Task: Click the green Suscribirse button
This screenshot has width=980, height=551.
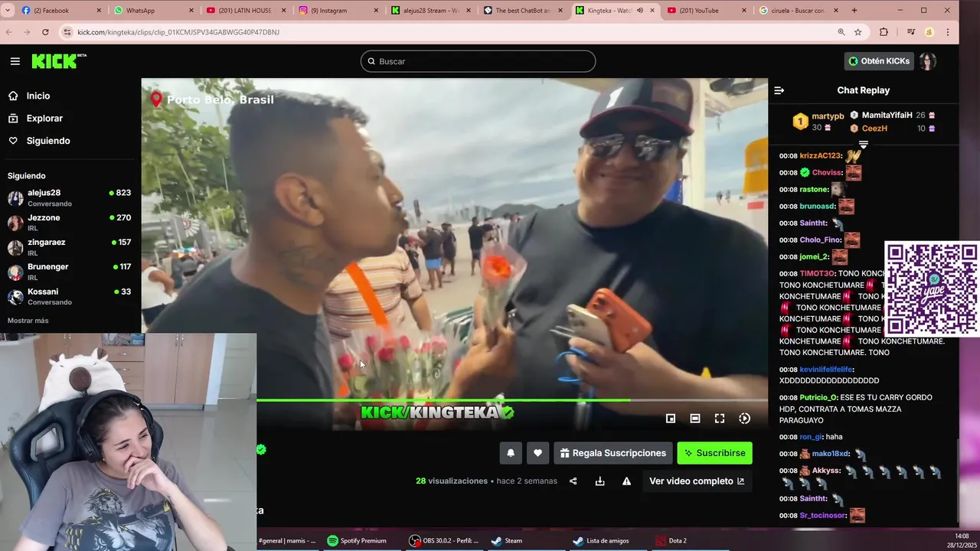Action: [x=714, y=453]
